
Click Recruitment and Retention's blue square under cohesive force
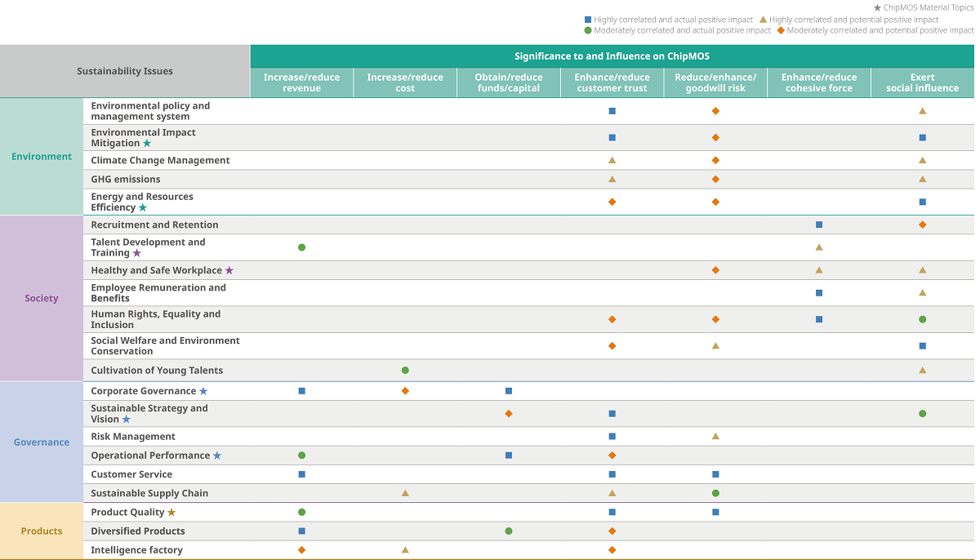point(819,224)
